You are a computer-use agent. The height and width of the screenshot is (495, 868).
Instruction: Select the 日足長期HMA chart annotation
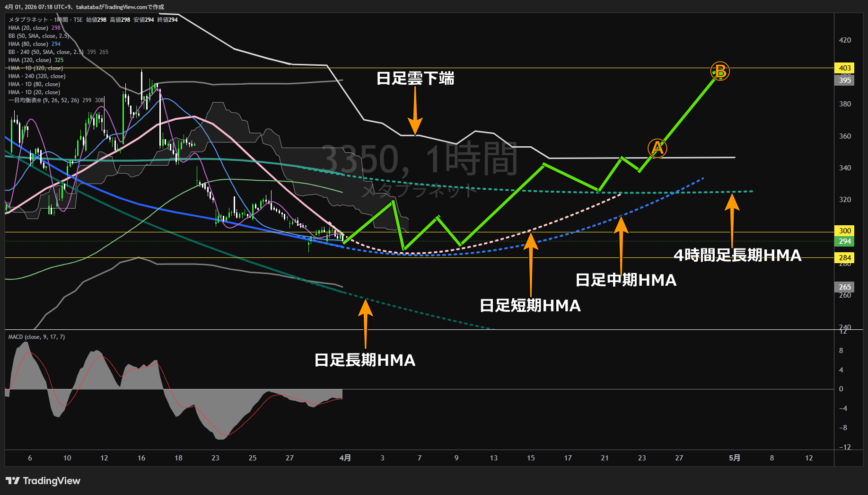(x=365, y=360)
